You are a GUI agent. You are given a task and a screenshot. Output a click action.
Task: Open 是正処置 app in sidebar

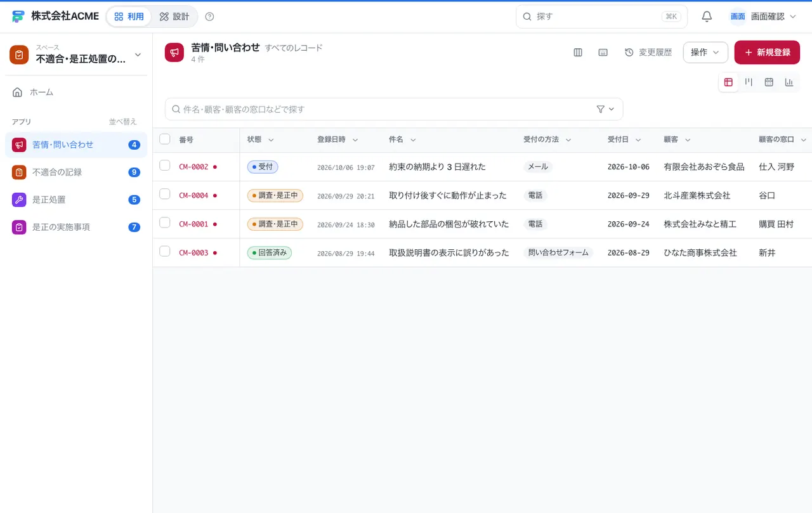76,200
